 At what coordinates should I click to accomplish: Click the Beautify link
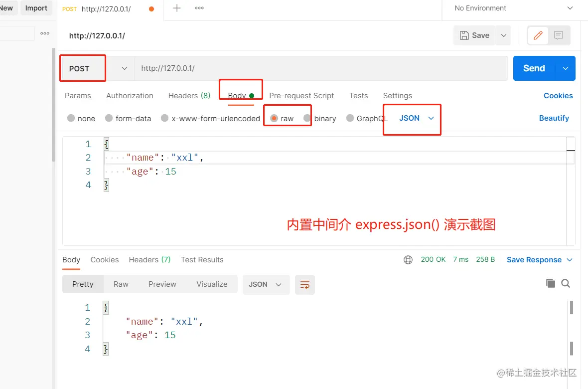[554, 118]
